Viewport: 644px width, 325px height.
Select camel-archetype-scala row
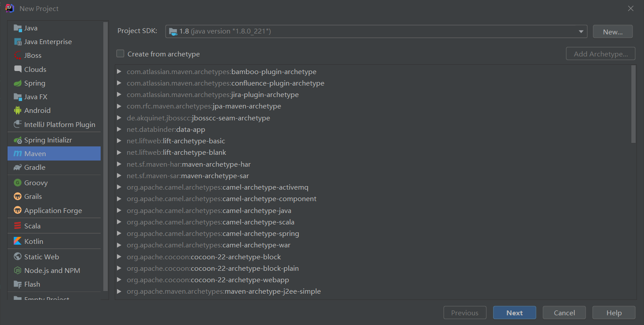373,222
